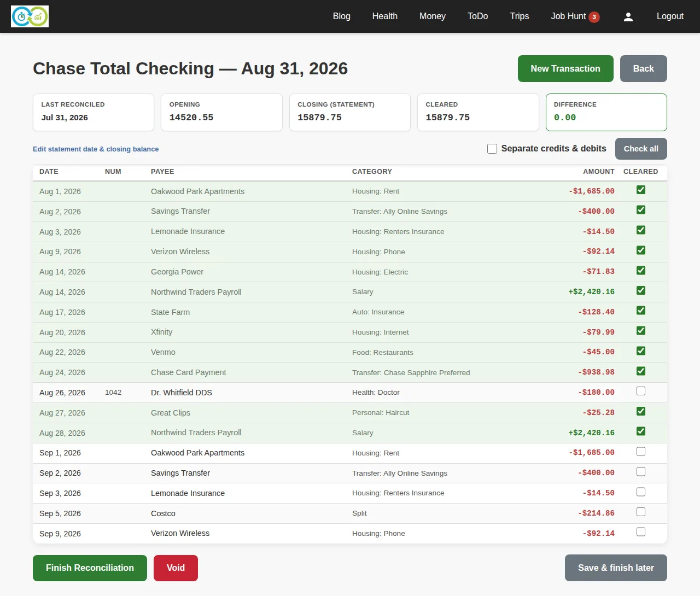Click the Logout link
Screen dimensions: 700x596
[670, 16]
